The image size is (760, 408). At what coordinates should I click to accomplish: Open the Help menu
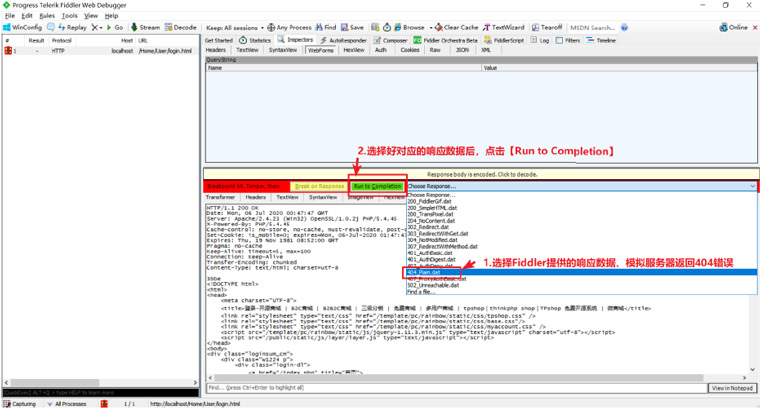111,16
